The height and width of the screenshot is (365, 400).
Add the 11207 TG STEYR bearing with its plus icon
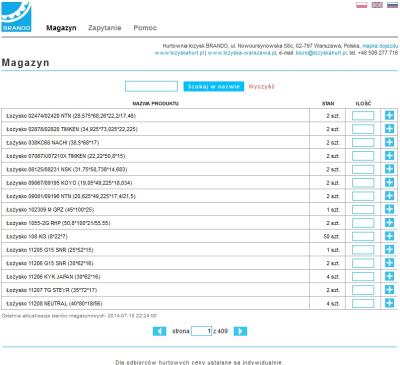389,290
